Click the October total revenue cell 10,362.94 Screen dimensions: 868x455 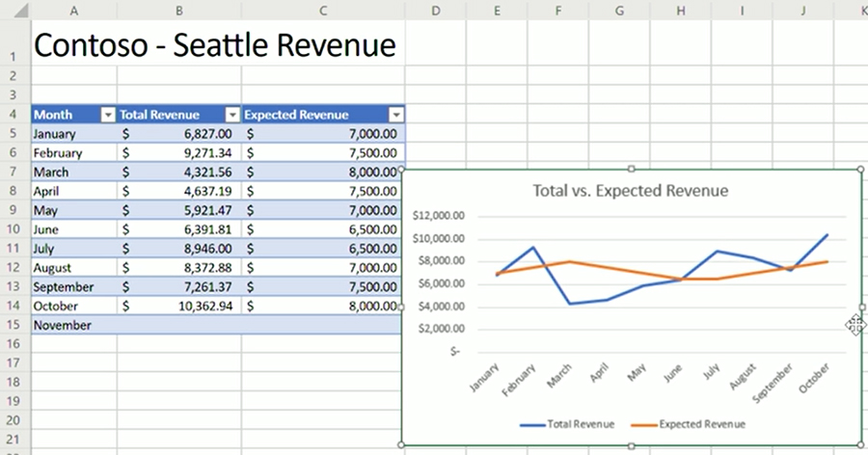coord(179,307)
